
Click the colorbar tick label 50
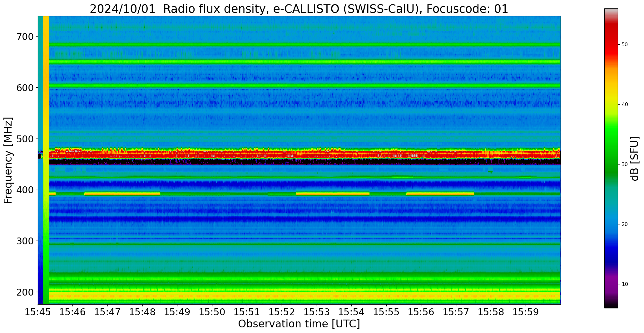click(x=625, y=45)
